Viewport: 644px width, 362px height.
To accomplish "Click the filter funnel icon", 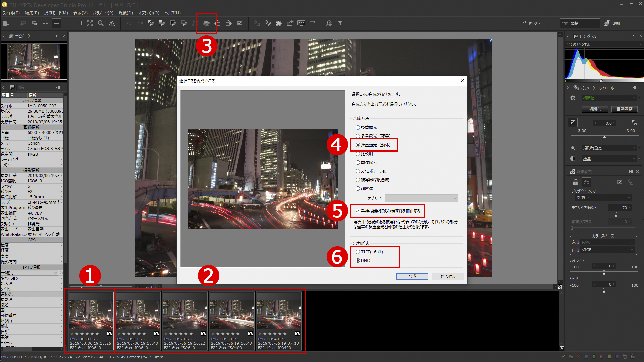I will [x=340, y=23].
